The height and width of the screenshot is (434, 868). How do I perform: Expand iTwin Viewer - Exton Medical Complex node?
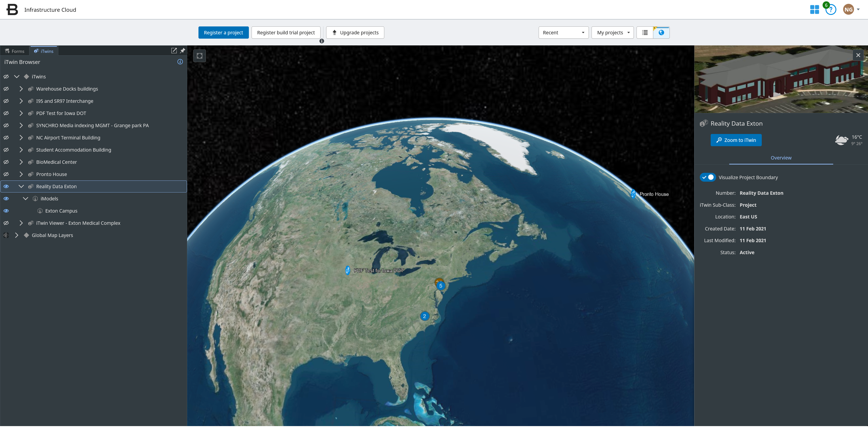21,223
